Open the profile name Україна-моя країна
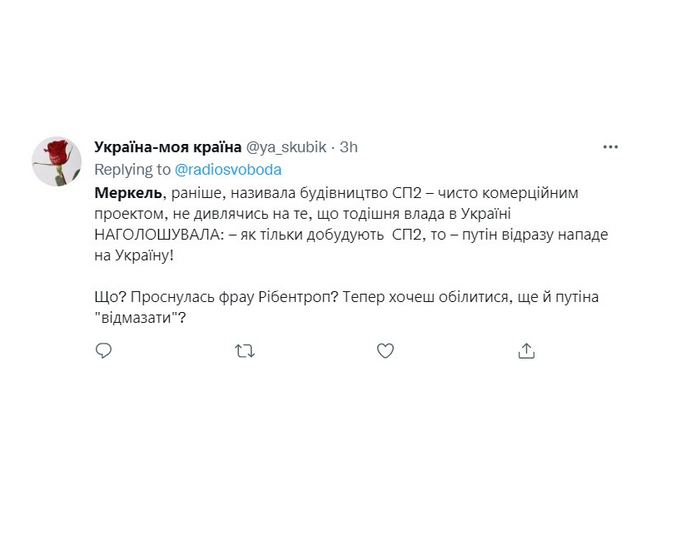Image resolution: width=691 pixels, height=535 pixels. pyautogui.click(x=167, y=147)
